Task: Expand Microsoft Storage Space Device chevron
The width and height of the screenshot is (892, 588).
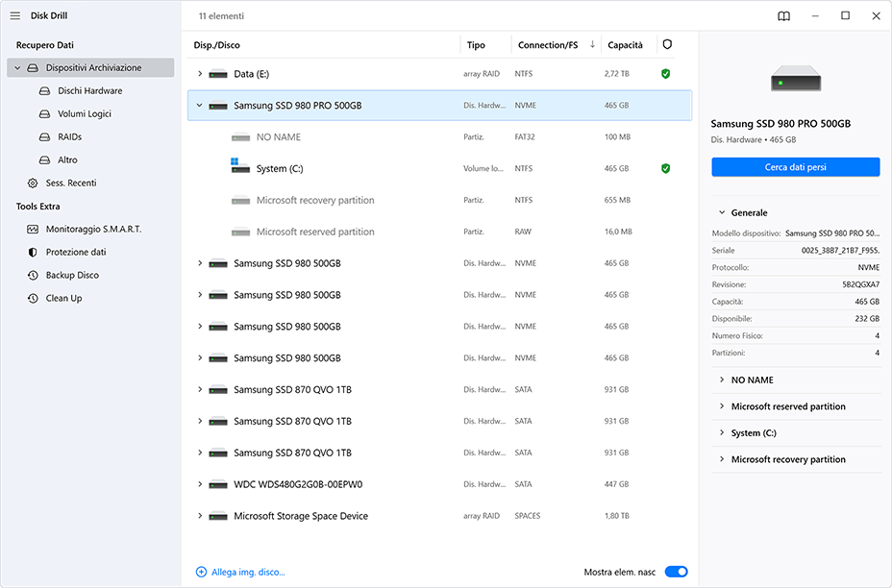Action: point(200,516)
